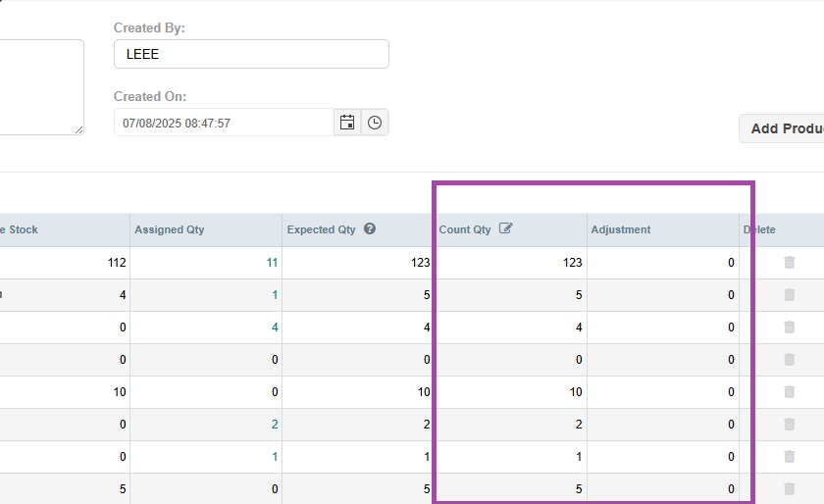Image resolution: width=824 pixels, height=504 pixels.
Task: Open the Assigned Qty value 2 link
Action: point(275,425)
